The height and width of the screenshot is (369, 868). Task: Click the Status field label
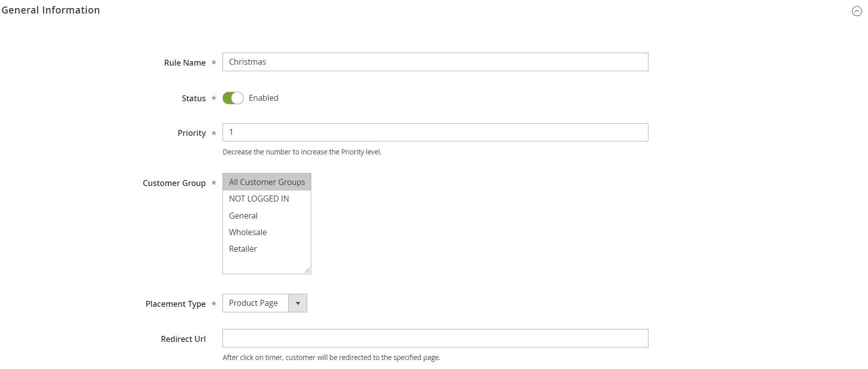pyautogui.click(x=193, y=98)
